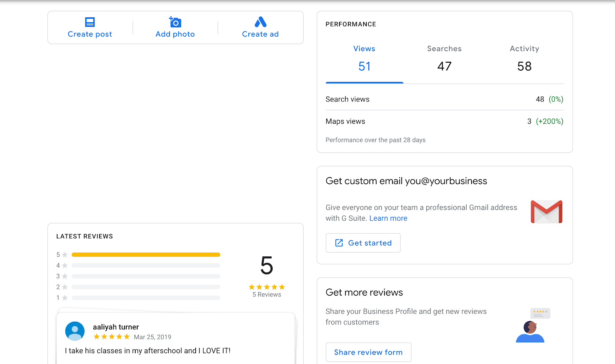Click the external-link icon in Get started
This screenshot has width=615, height=364.
coord(339,243)
